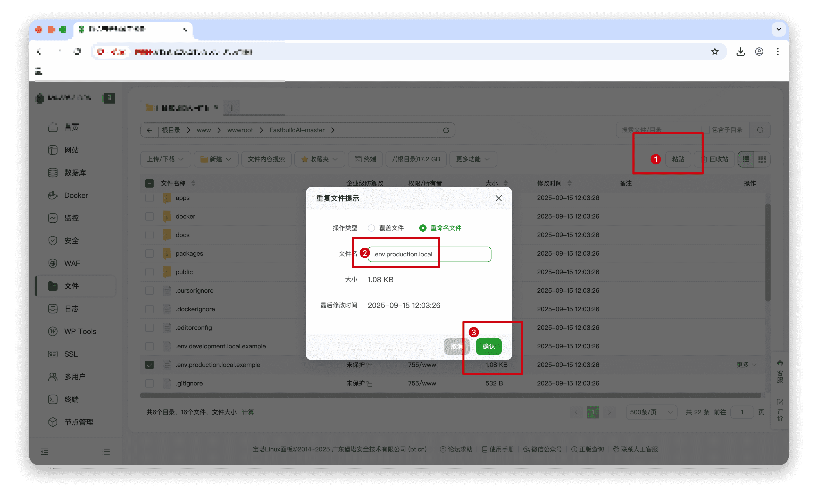This screenshot has width=818, height=504.
Task: Go back with path bar arrow
Action: click(x=149, y=130)
